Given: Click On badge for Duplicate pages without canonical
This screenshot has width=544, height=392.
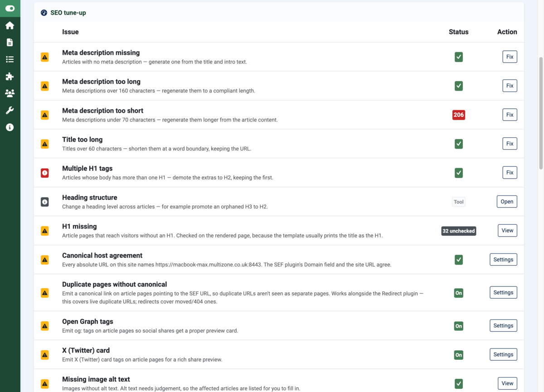Looking at the screenshot, I should click(x=459, y=293).
